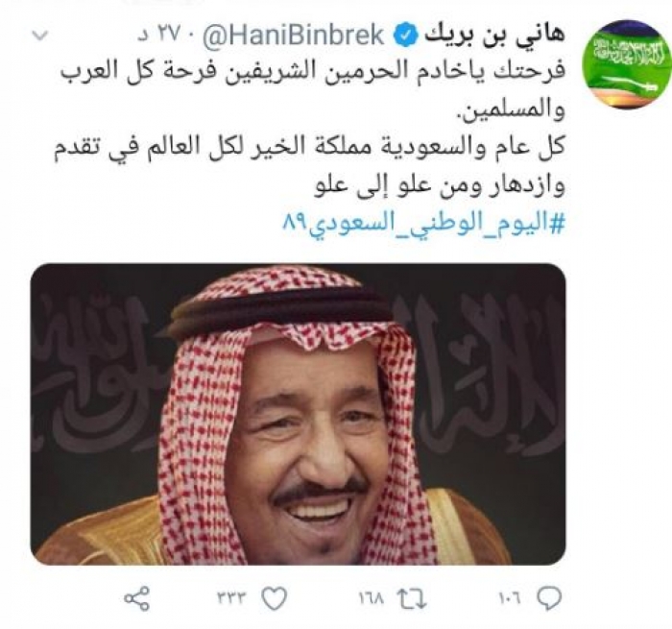Viewport: 672px width, 629px height.
Task: Click the display name هاني بن بريك
Action: (493, 36)
